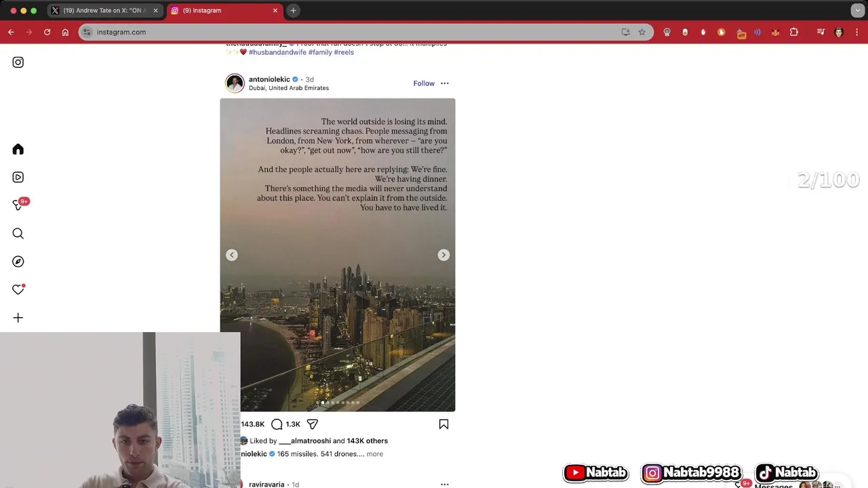Open the media control toolbar icon
This screenshot has height=488, width=868.
[x=821, y=32]
